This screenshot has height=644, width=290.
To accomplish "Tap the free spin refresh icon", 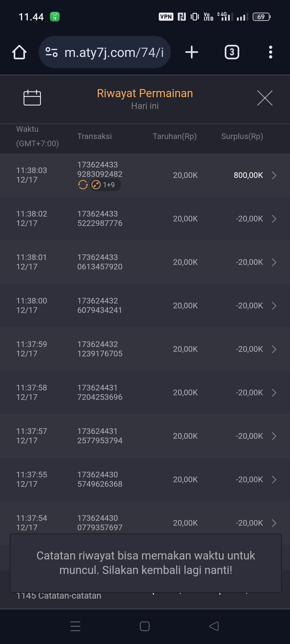I will pos(83,185).
